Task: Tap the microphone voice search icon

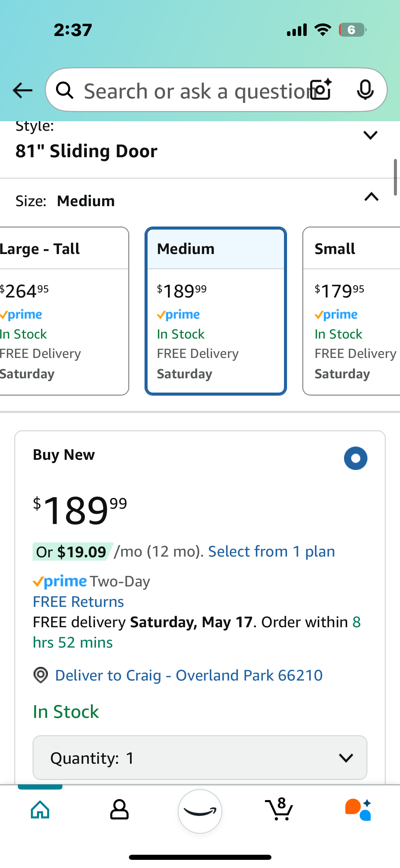Action: (365, 90)
